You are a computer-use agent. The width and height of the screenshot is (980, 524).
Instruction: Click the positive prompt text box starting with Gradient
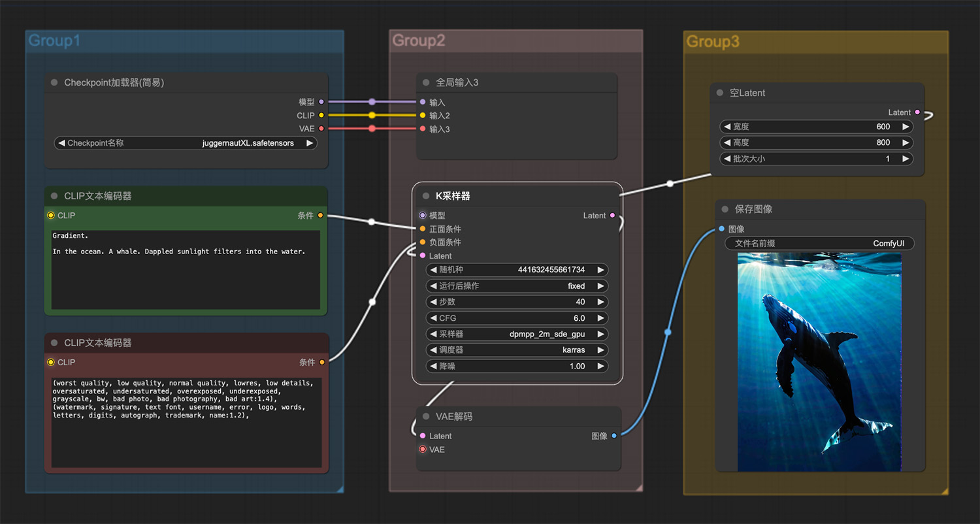tap(186, 270)
